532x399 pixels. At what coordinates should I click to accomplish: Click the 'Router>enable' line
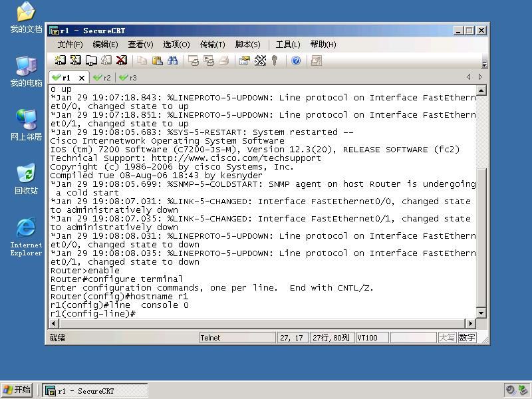[x=85, y=271]
